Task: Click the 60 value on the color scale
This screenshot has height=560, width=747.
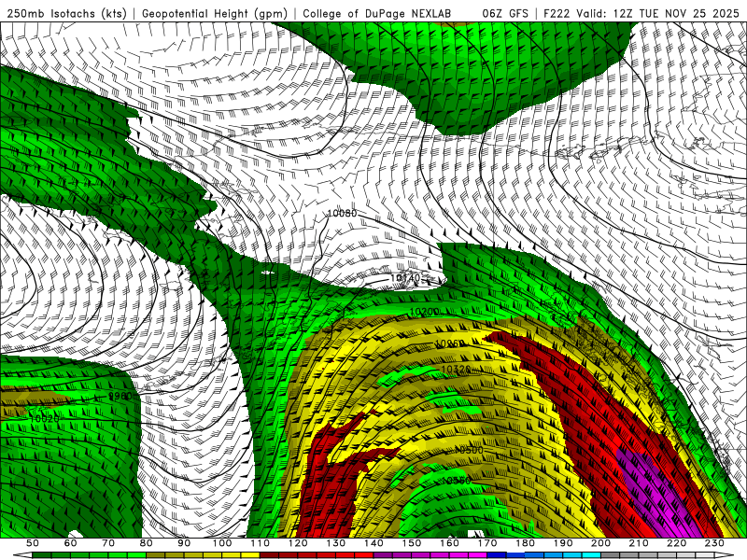Action: [x=70, y=543]
